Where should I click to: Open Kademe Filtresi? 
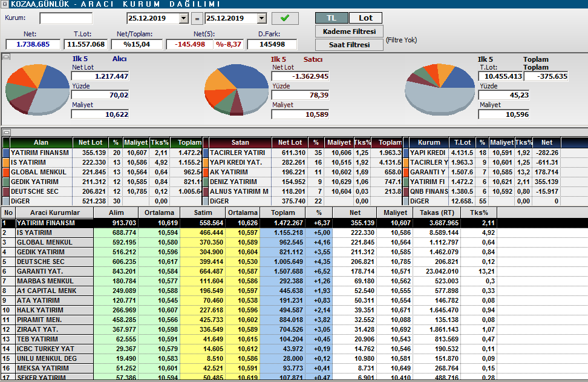pyautogui.click(x=349, y=31)
